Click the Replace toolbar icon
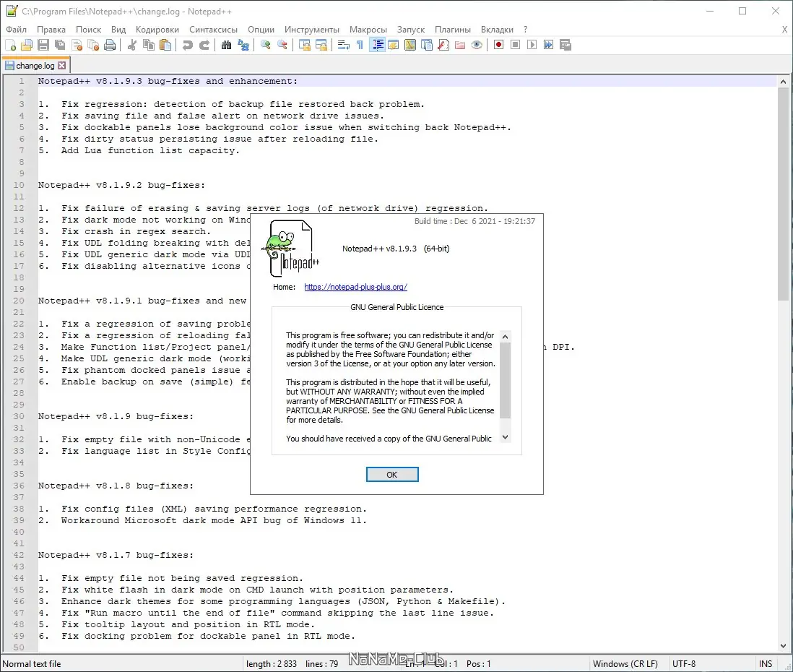Screen dimensions: 793x672 point(243,45)
